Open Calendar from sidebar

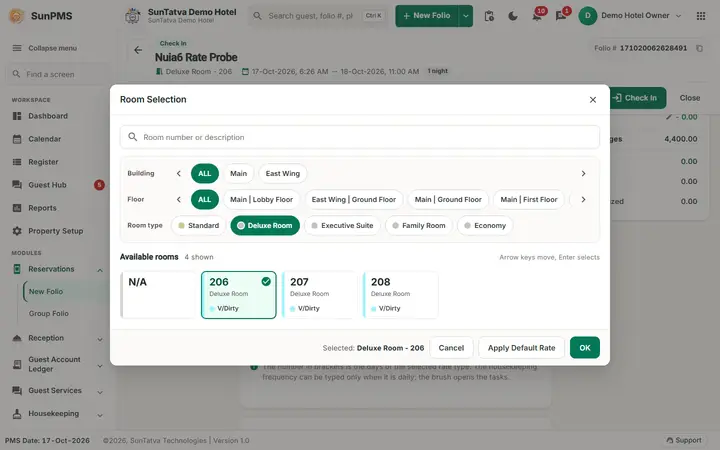tap(45, 139)
